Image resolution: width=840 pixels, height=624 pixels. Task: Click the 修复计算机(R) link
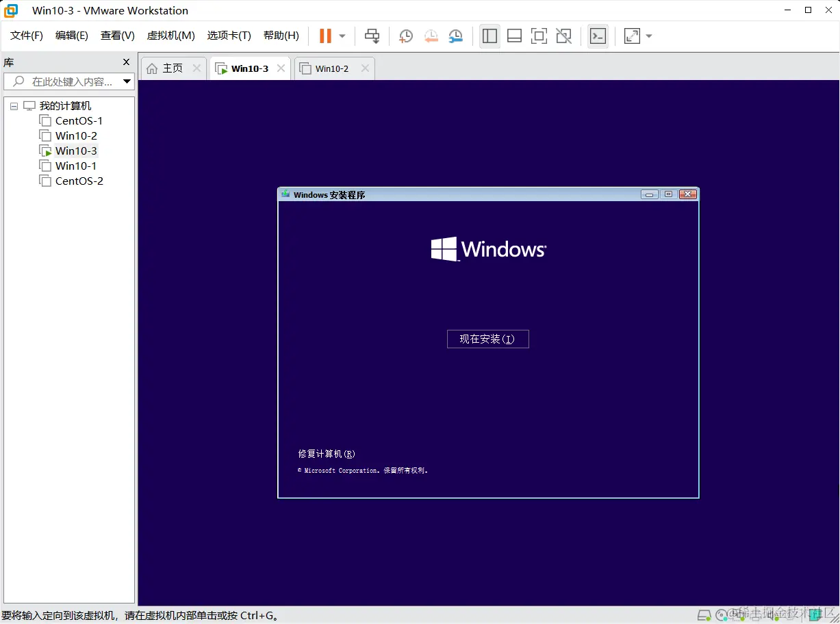(x=327, y=454)
